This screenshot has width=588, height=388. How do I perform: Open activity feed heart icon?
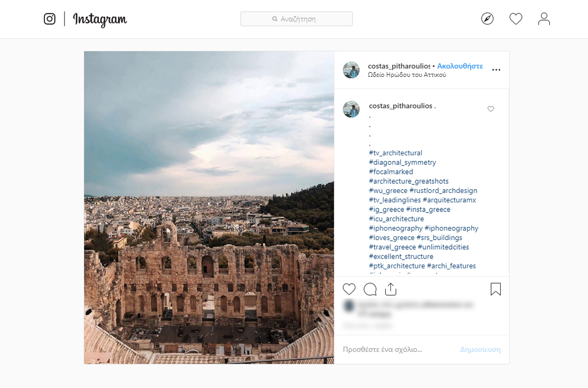[x=516, y=19]
